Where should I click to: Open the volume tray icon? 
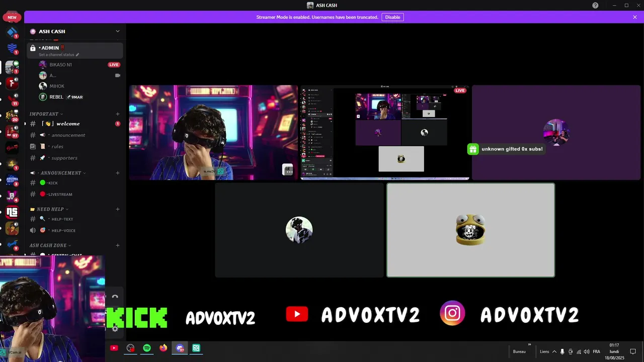click(x=587, y=351)
